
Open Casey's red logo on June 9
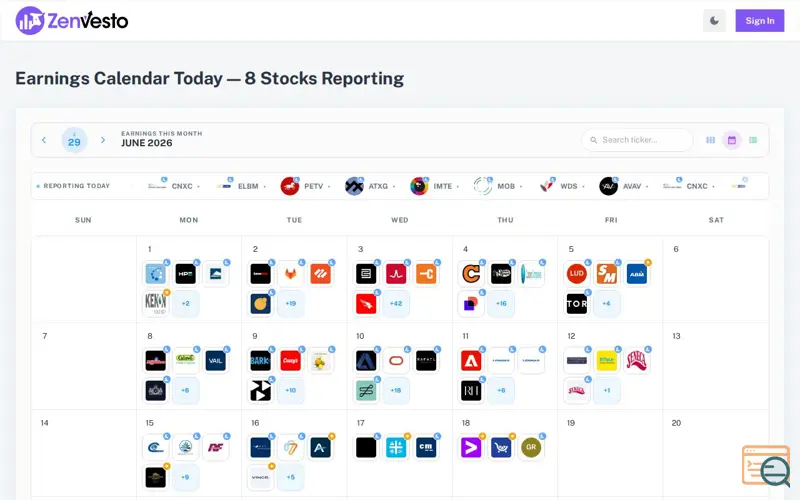[290, 361]
